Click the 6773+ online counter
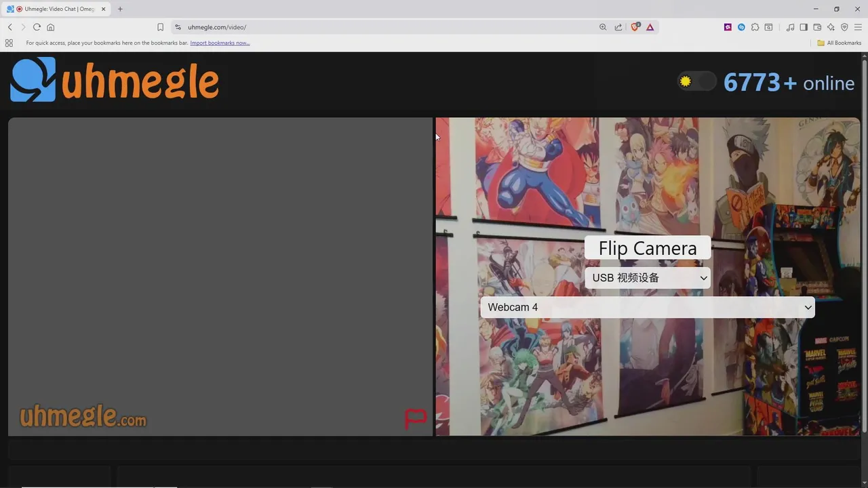The height and width of the screenshot is (488, 868). [x=789, y=83]
